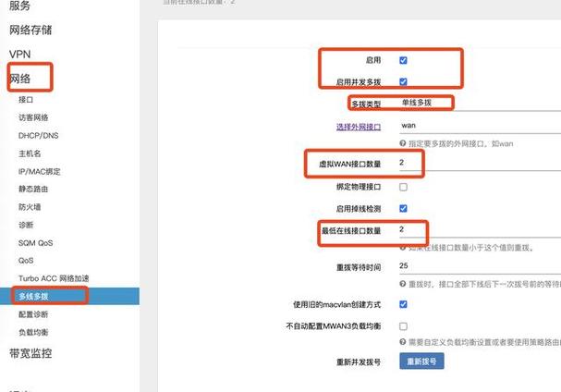Open the 接口 submenu item
Image resolution: width=561 pixels, height=392 pixels.
coord(26,100)
